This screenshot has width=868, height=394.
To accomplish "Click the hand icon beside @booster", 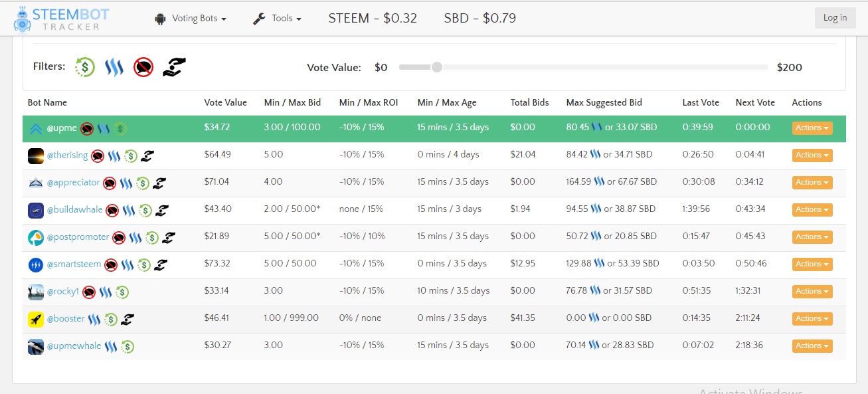I will 128,319.
